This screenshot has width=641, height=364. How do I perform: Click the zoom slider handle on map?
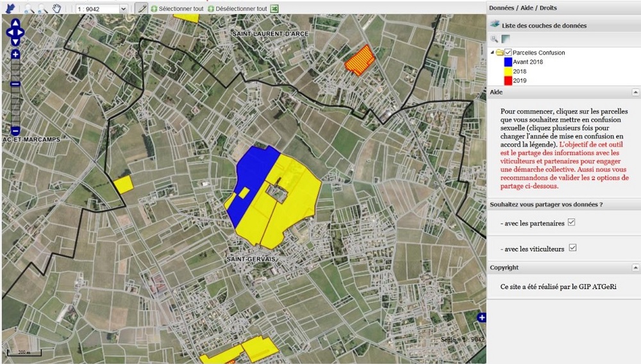(x=15, y=84)
